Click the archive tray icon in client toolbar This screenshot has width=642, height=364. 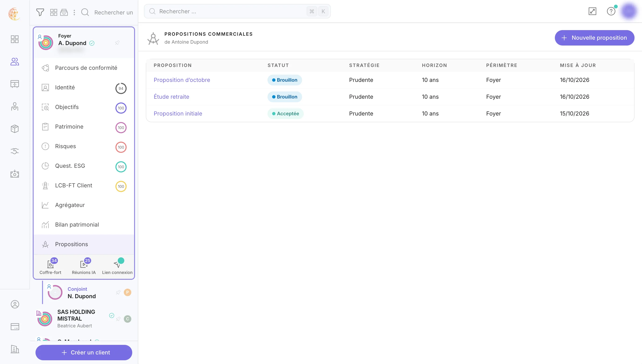point(64,12)
